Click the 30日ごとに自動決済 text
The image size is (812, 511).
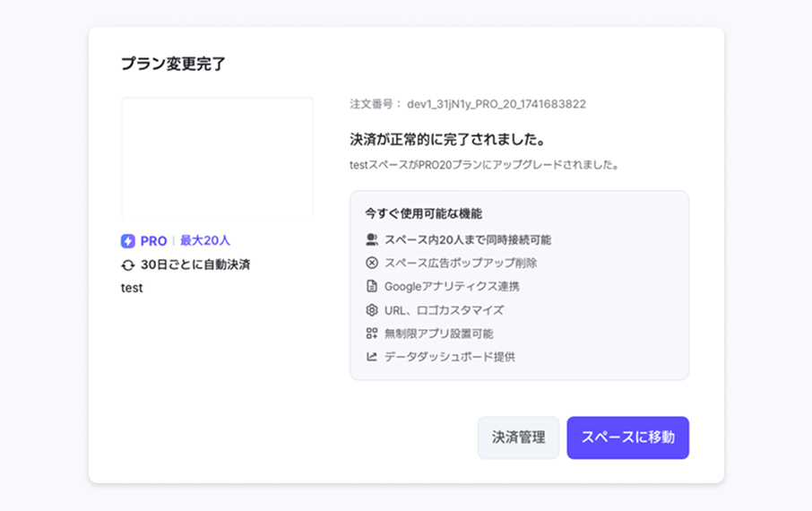coord(195,265)
